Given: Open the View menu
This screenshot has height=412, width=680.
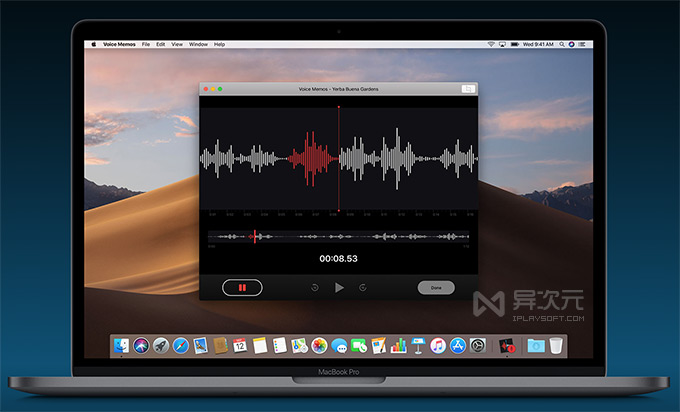Looking at the screenshot, I should [177, 44].
